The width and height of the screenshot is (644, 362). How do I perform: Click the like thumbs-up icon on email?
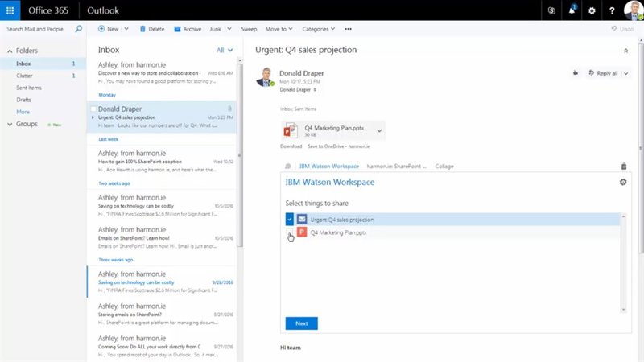(x=575, y=73)
